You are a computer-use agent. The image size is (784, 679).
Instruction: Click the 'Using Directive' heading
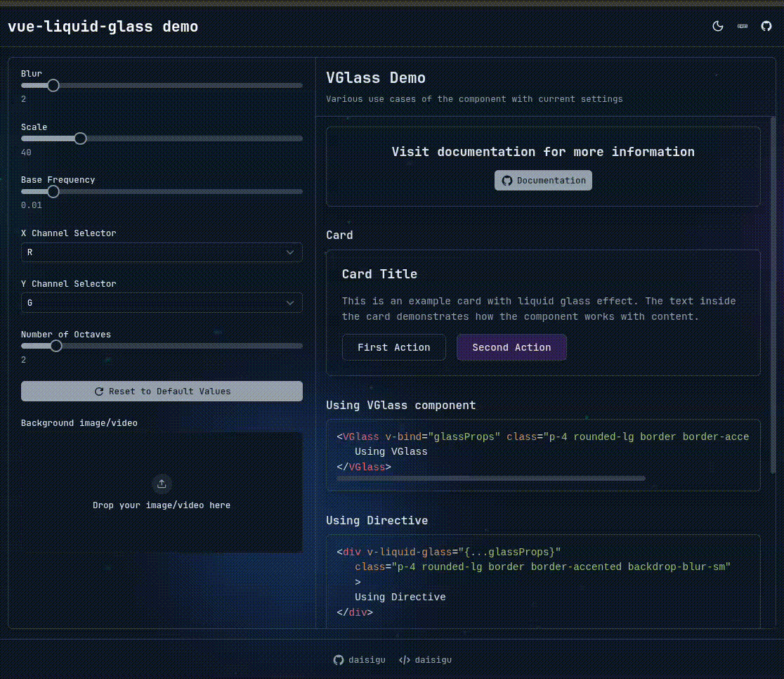pyautogui.click(x=377, y=520)
